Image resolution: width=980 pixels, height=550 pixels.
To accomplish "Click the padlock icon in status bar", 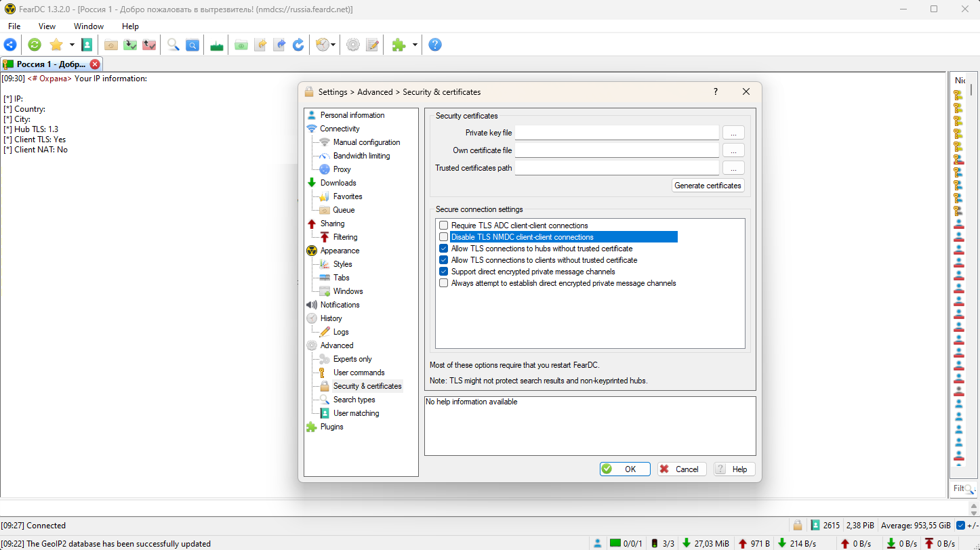I will [x=798, y=525].
